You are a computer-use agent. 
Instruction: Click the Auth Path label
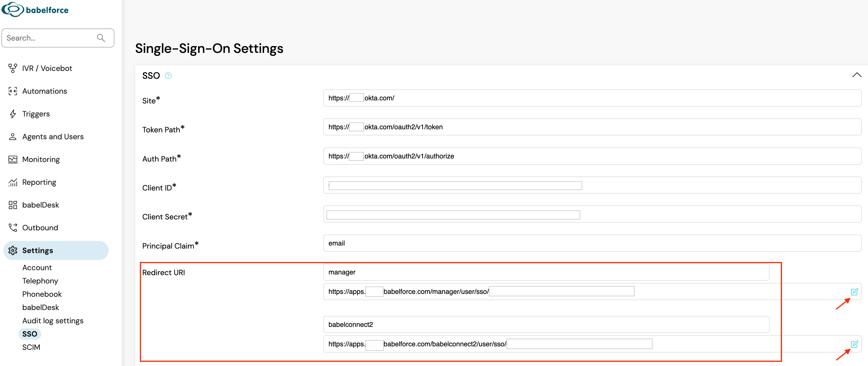pos(161,158)
